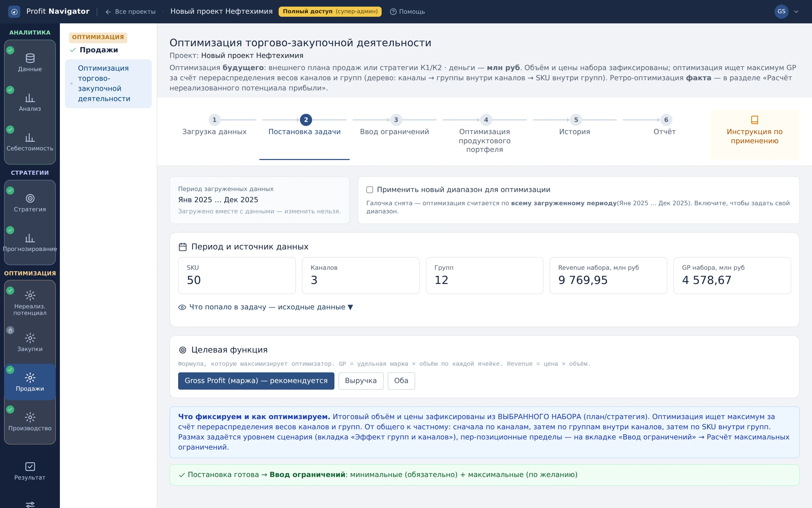This screenshot has height=508, width=812.
Task: Open the Результат sidebar item
Action: (x=30, y=471)
